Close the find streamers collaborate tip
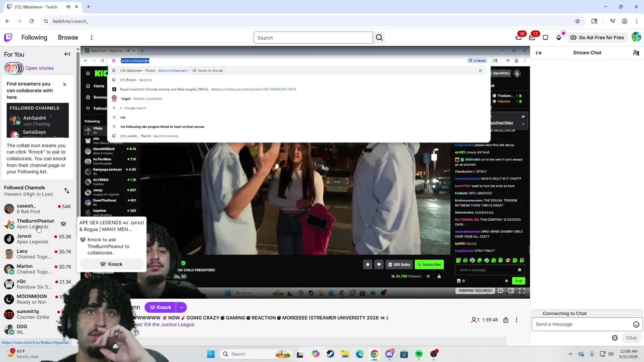 tap(64, 84)
